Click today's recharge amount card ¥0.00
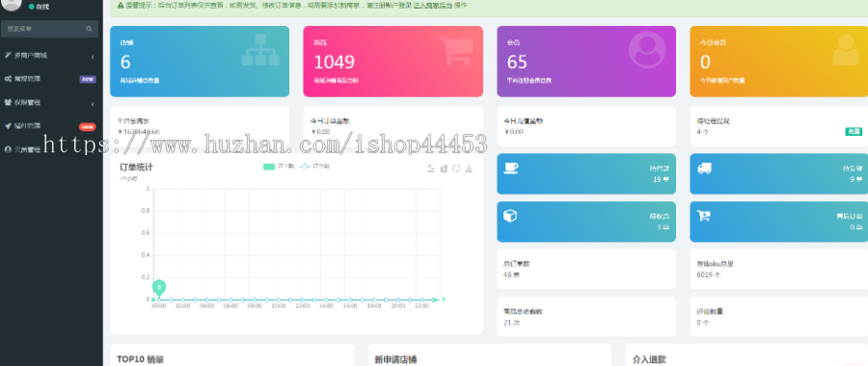 [586, 126]
